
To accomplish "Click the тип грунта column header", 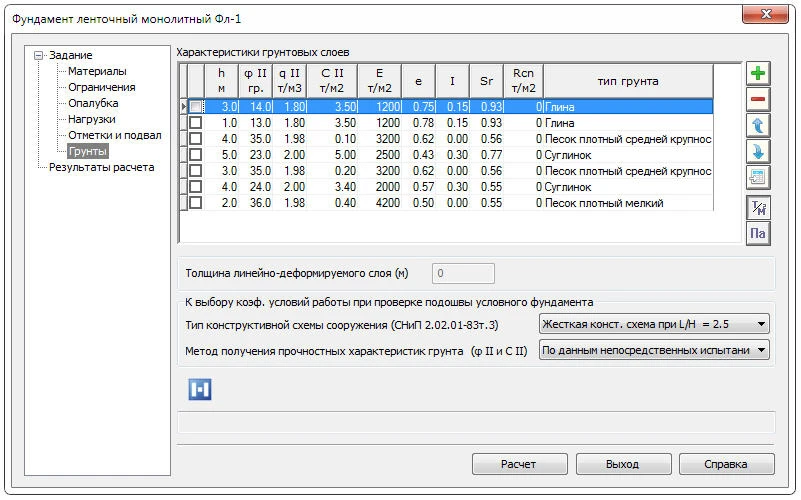I will (x=627, y=81).
